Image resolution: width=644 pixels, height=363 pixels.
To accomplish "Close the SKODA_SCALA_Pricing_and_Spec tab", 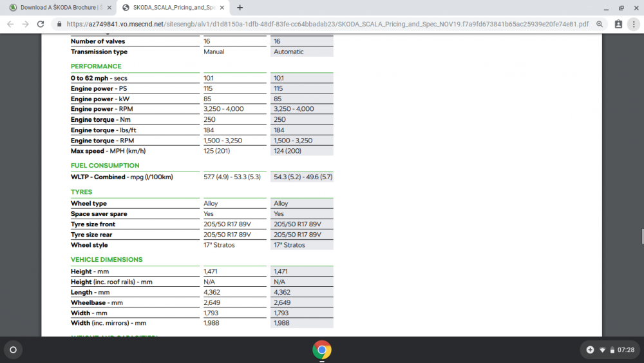I will point(222,7).
